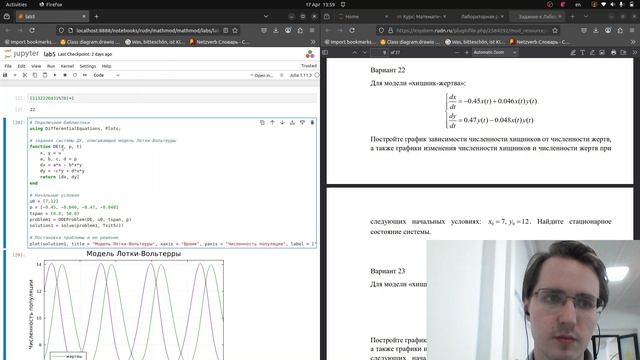Switch to the Курс: Математи... tab
Screen dimensions: 640x360
coord(421,17)
